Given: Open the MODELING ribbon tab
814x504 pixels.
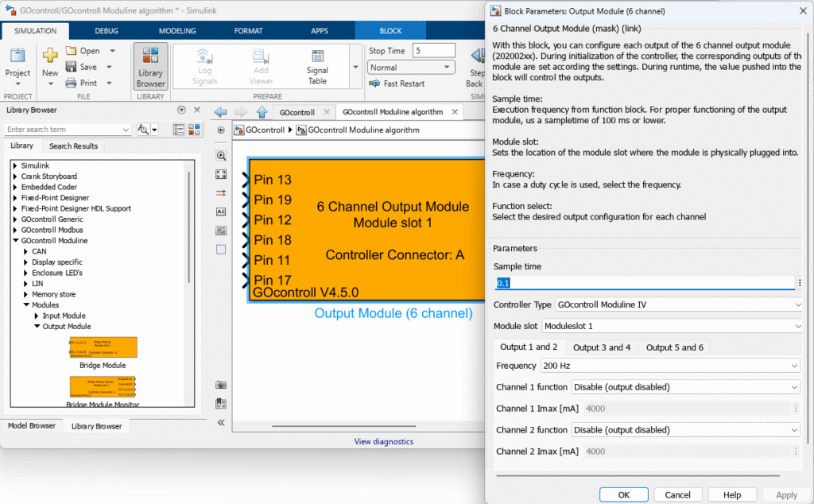Looking at the screenshot, I should [177, 31].
